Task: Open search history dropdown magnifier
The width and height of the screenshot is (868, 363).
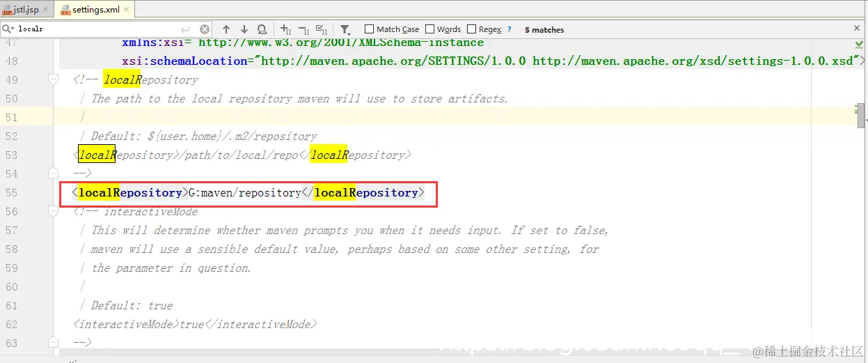Action: (x=8, y=29)
